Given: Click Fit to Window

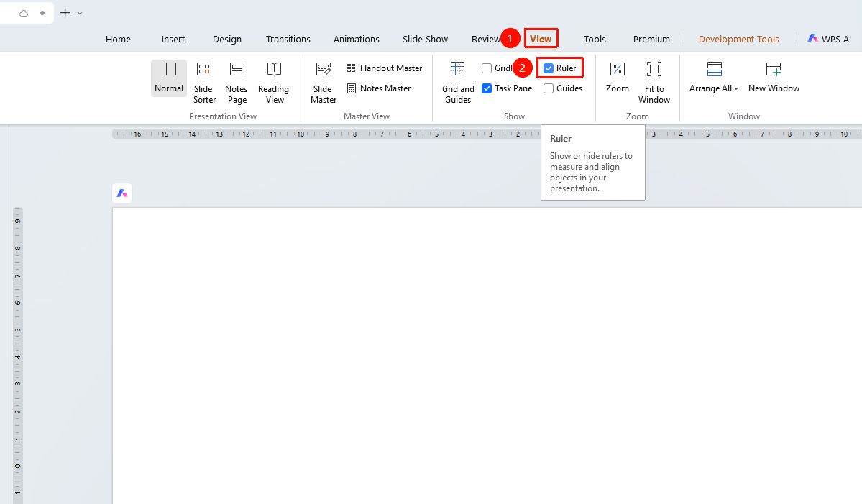Looking at the screenshot, I should click(x=654, y=83).
